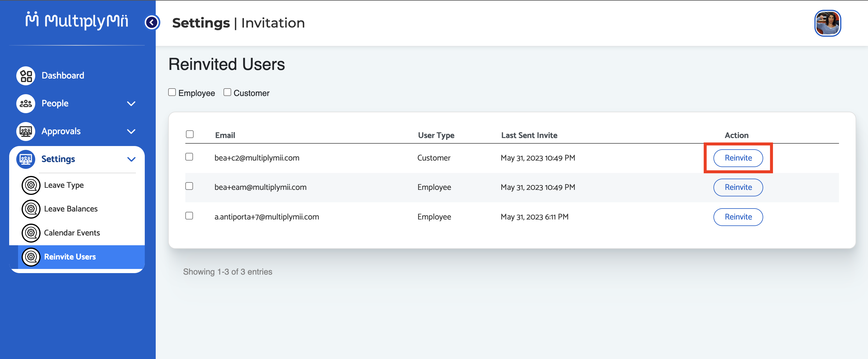Click the Leave Balances gear icon
Screen dimensions: 868x359
(31, 209)
